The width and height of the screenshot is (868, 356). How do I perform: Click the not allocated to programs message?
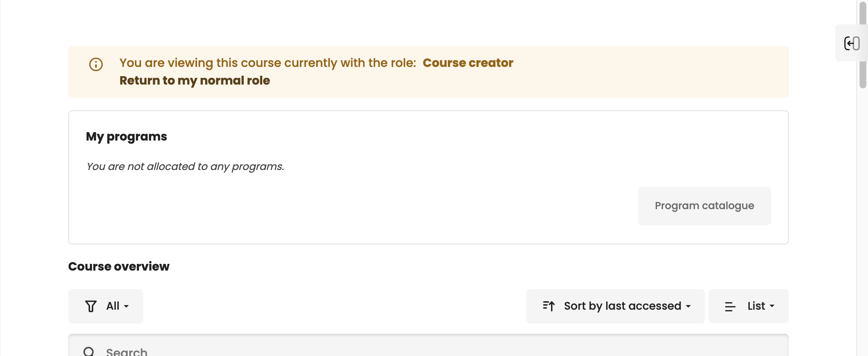tap(185, 167)
